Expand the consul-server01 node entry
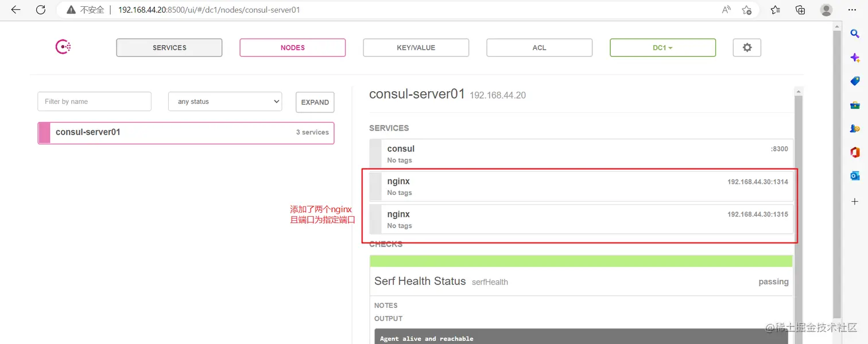Image resolution: width=868 pixels, height=344 pixels. click(186, 132)
